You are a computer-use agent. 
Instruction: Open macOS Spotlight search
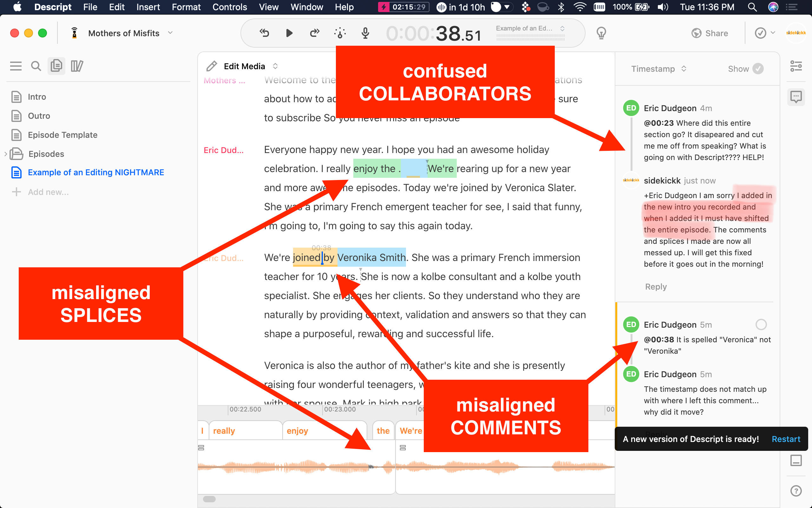tap(752, 7)
